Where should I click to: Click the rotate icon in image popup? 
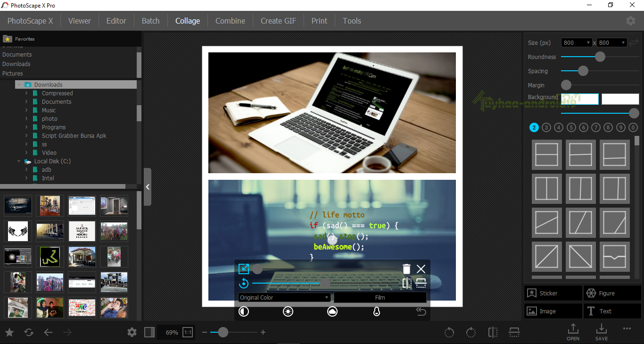coord(244,283)
